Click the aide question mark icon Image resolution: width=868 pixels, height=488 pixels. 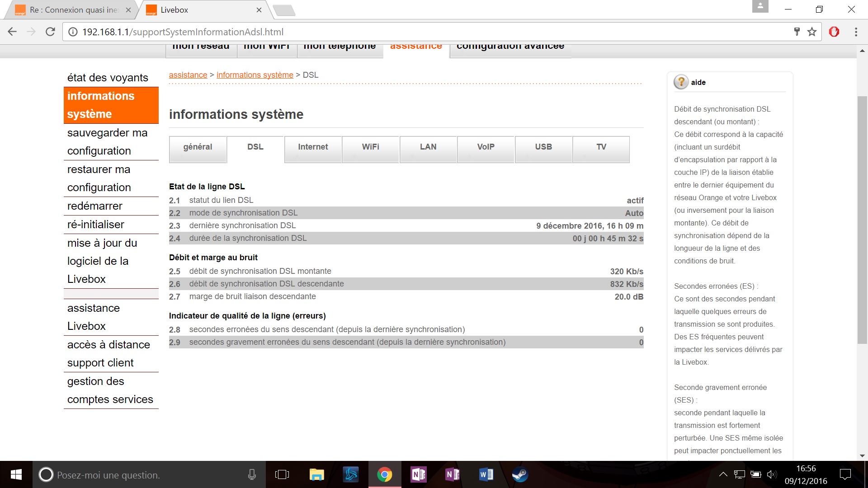tap(681, 82)
